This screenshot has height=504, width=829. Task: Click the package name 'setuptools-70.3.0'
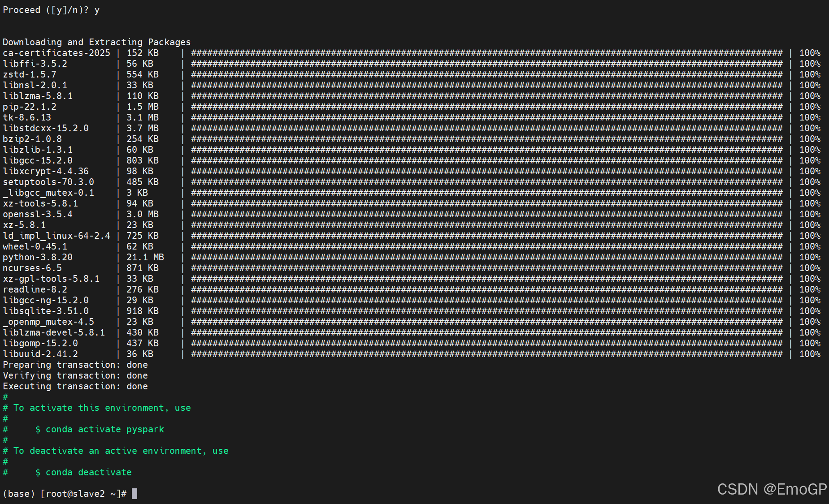pos(48,182)
